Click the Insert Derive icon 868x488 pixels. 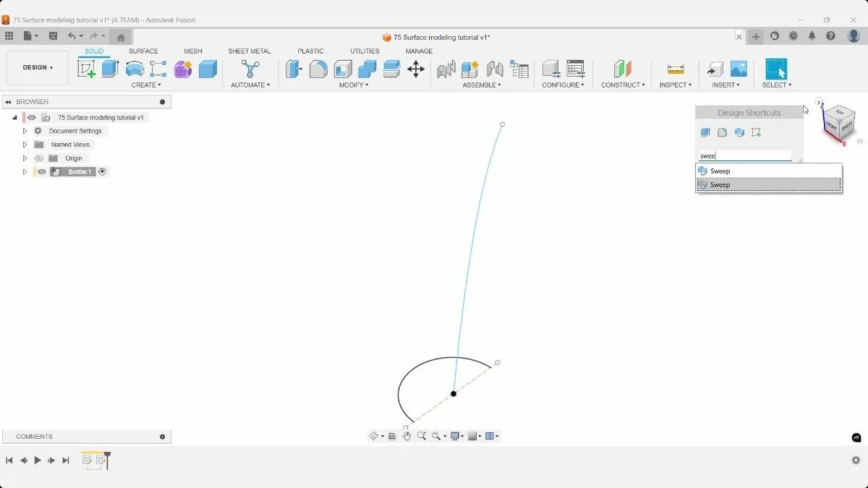tap(715, 69)
